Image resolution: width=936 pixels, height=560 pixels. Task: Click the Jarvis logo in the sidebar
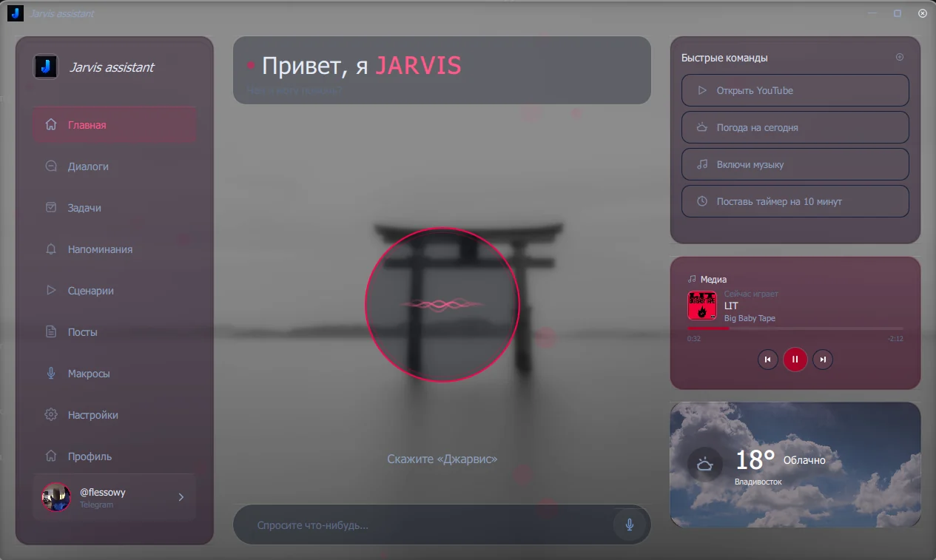tap(45, 67)
